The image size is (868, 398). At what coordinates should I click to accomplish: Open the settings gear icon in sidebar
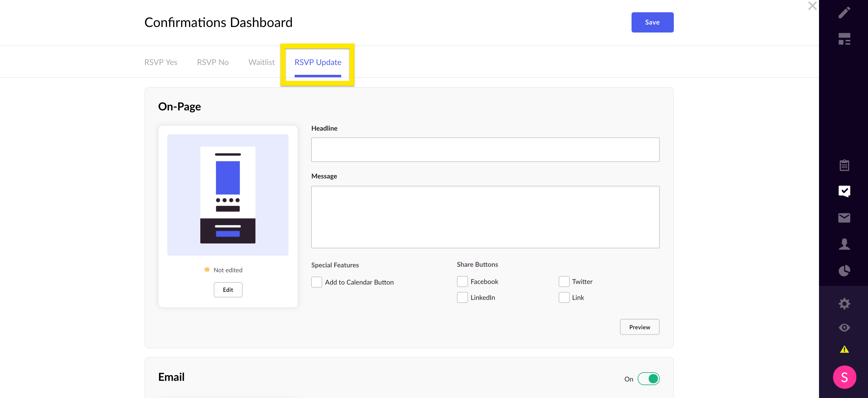[844, 304]
